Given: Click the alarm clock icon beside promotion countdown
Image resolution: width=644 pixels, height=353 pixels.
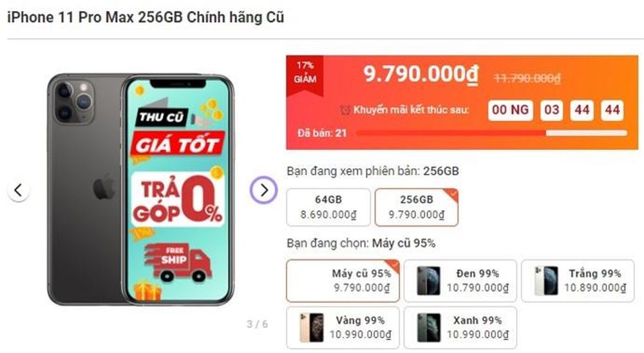Looking at the screenshot, I should coord(345,110).
